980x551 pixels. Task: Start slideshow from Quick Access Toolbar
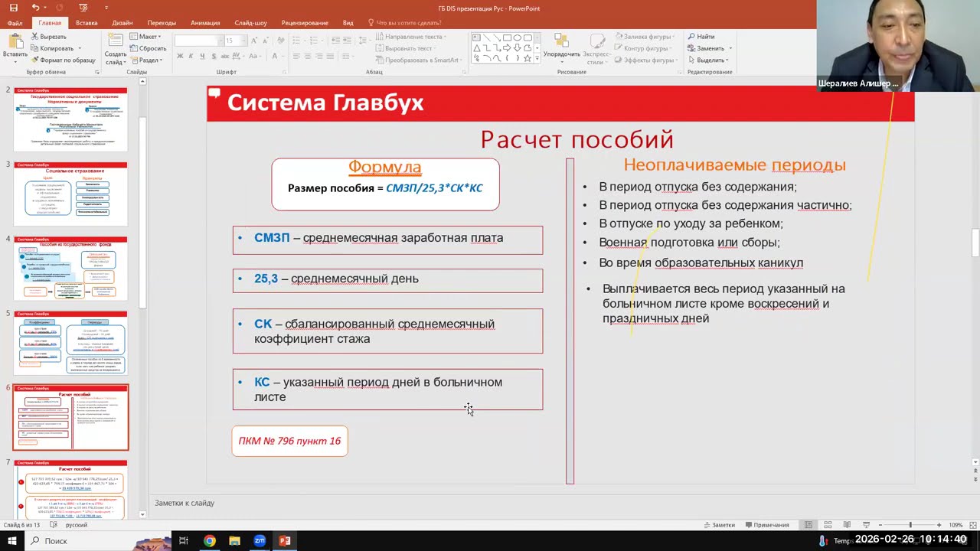point(83,8)
